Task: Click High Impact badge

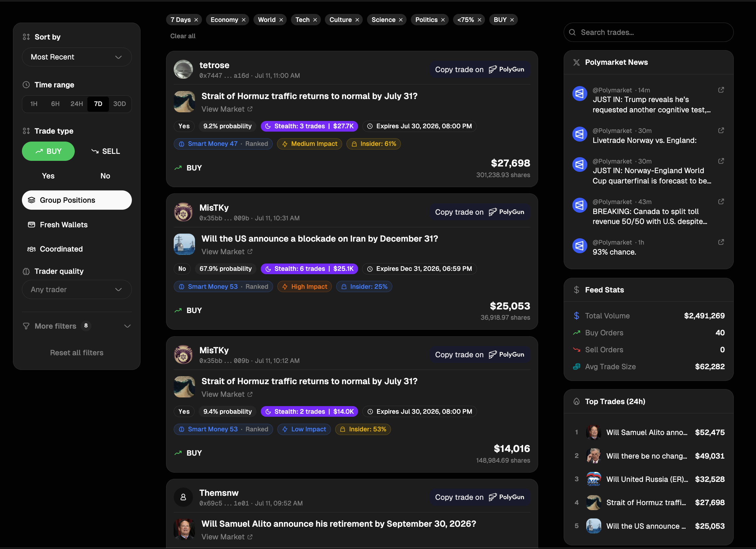Action: 304,286
